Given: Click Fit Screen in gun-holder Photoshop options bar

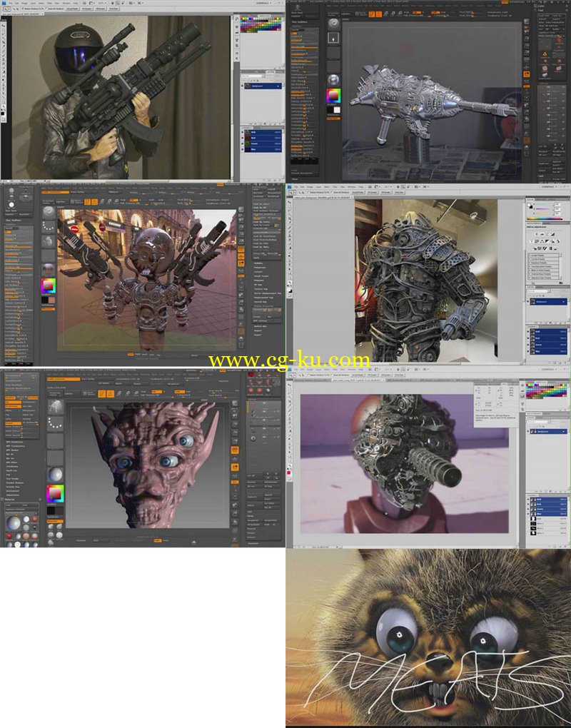Looking at the screenshot, I should [87, 9].
